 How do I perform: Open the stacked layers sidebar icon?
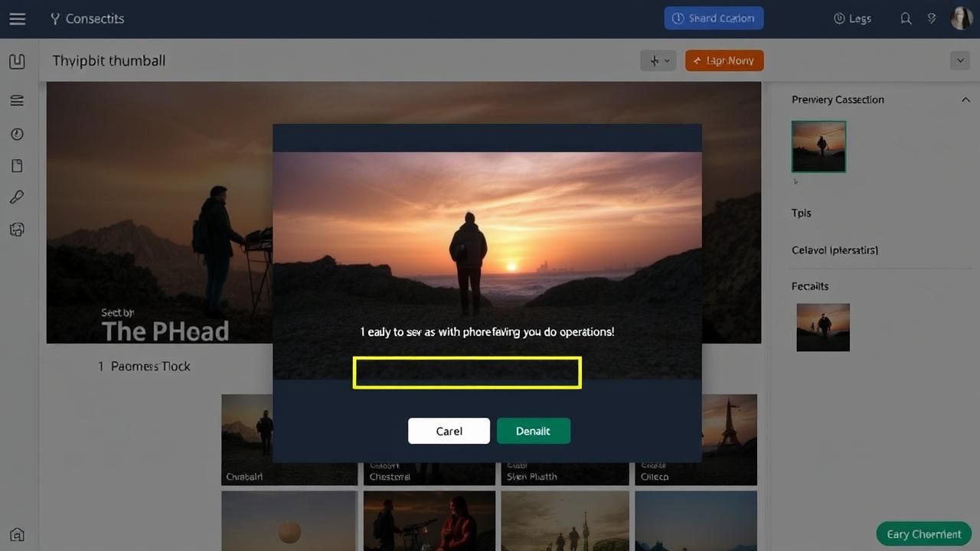(17, 100)
